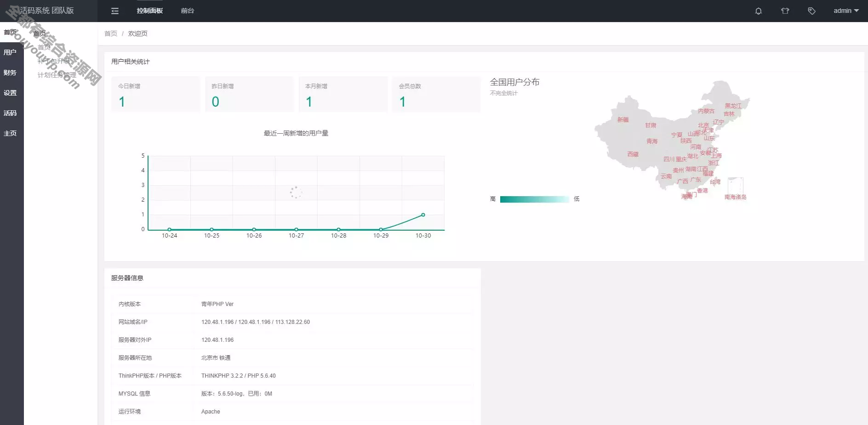Click the 10-24 data point on chart
Image resolution: width=868 pixels, height=425 pixels.
click(x=170, y=229)
